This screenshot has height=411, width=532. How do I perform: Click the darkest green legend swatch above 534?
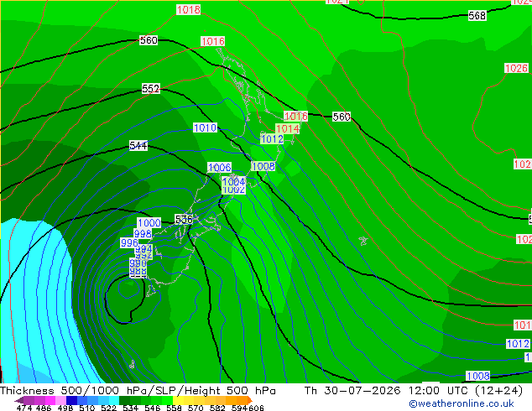124,400
